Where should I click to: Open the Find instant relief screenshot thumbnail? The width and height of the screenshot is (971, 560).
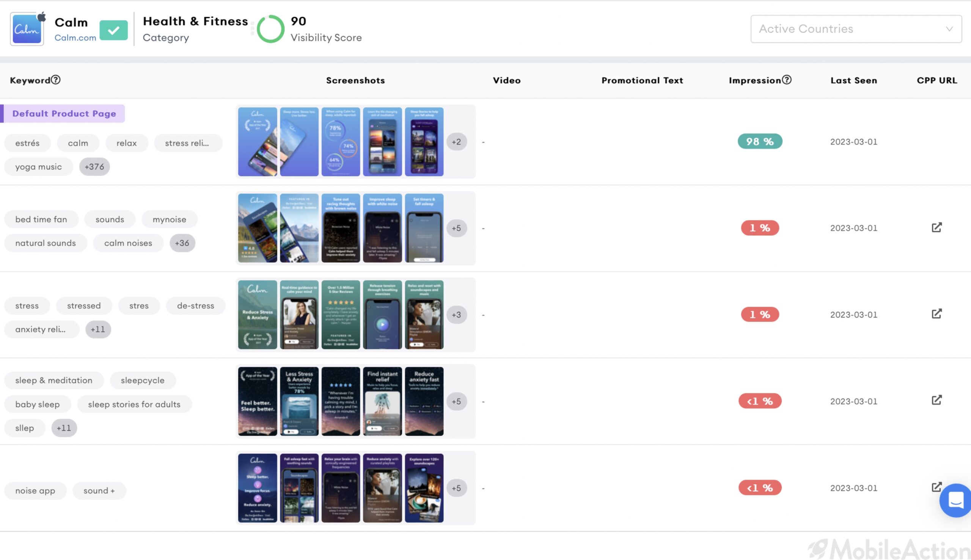coord(382,401)
